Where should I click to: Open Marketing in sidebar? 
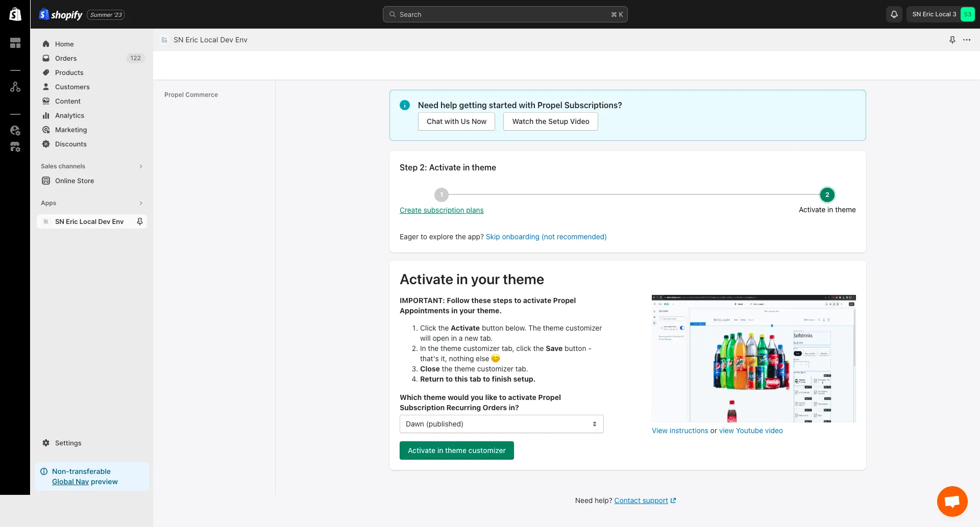[92, 130]
